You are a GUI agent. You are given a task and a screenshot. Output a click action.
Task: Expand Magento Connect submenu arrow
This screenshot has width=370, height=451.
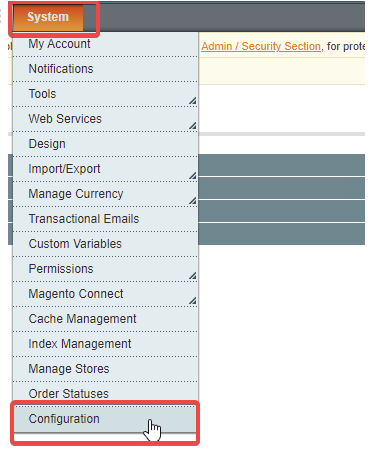(192, 301)
